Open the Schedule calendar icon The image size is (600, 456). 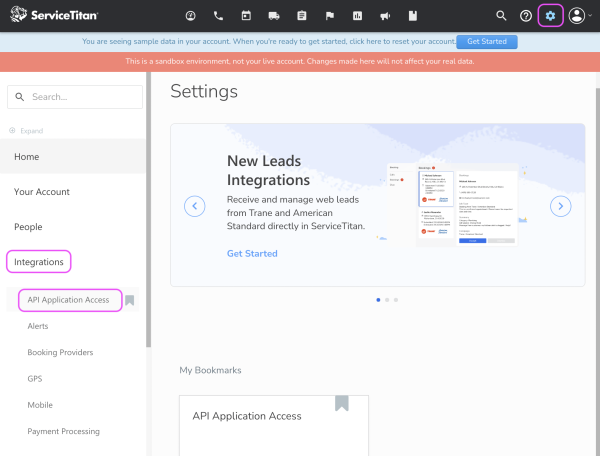click(246, 16)
